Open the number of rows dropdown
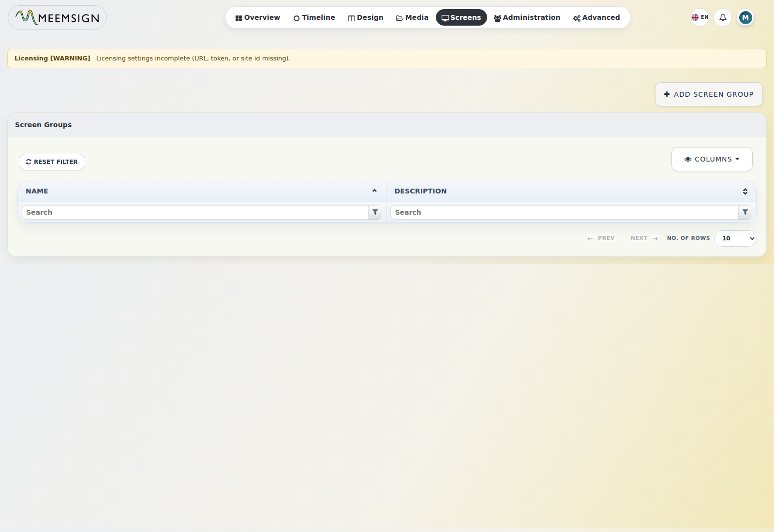This screenshot has height=532, width=774. coord(735,238)
